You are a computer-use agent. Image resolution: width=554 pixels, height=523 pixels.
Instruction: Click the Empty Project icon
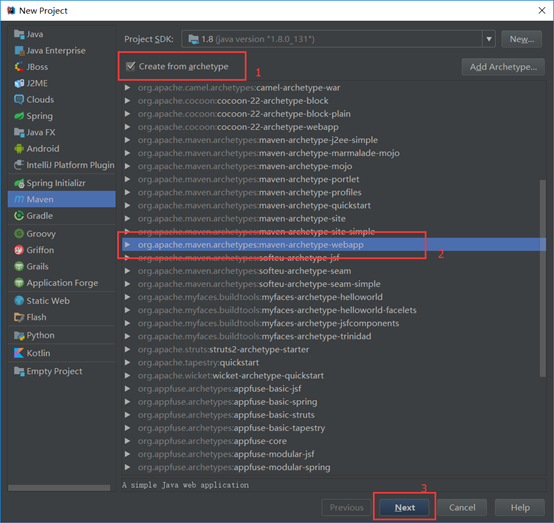click(x=19, y=371)
